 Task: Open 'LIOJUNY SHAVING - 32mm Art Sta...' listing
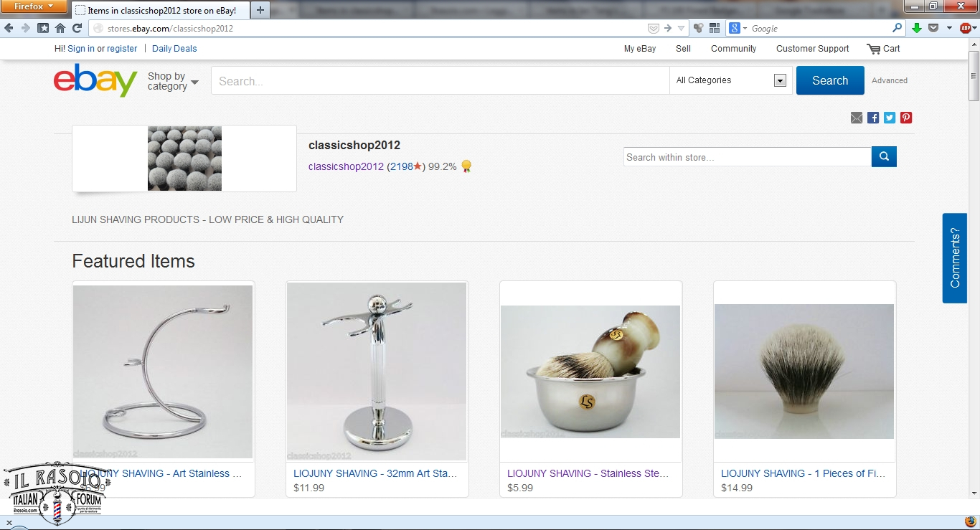pyautogui.click(x=375, y=473)
